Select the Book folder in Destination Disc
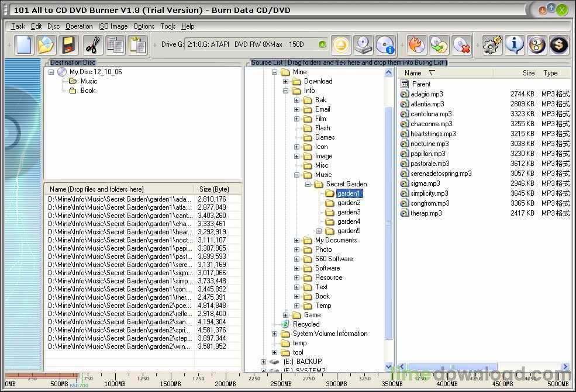 pos(88,91)
